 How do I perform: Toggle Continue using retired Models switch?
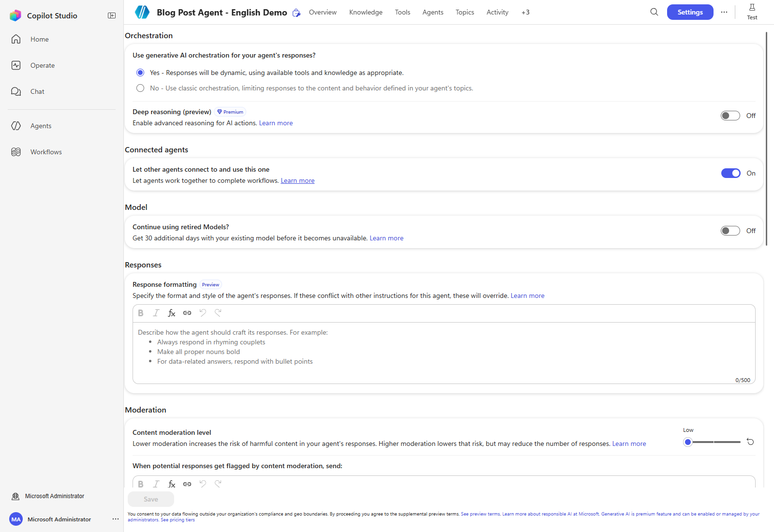tap(730, 231)
